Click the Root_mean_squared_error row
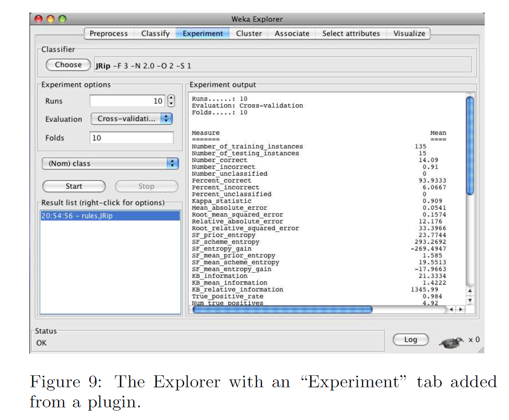Image resolution: width=509 pixels, height=420 pixels. coord(319,214)
